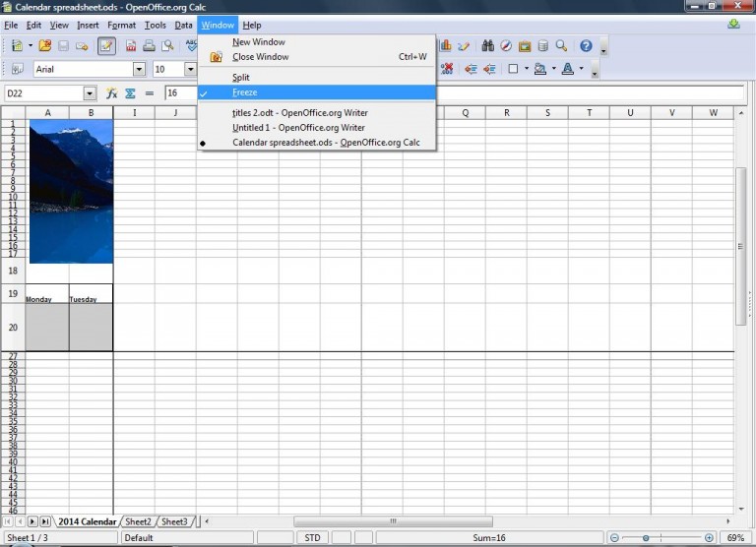Click the last sheet arrow button
The height and width of the screenshot is (547, 756).
click(x=45, y=521)
